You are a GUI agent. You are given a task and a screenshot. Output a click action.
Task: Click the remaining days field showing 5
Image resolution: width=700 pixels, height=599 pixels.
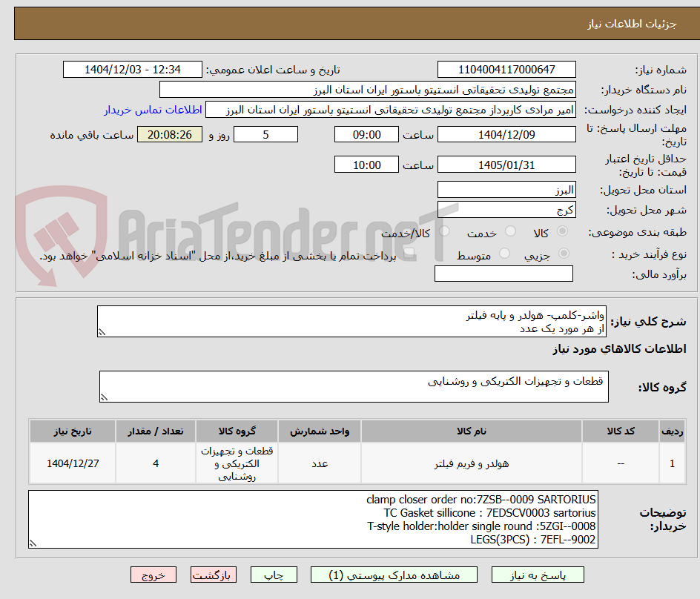click(x=265, y=134)
